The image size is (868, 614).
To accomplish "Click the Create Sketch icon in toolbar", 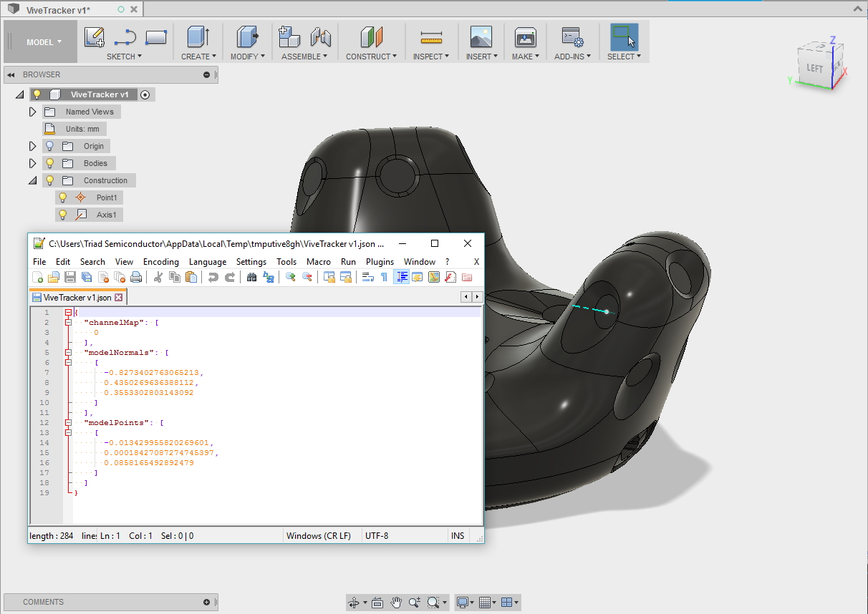I will click(x=95, y=37).
